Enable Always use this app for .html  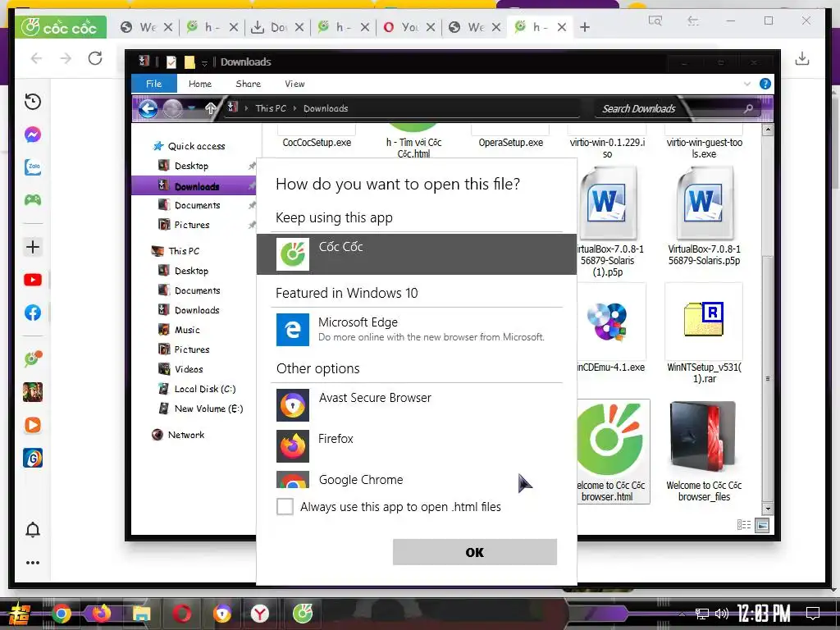coord(285,506)
